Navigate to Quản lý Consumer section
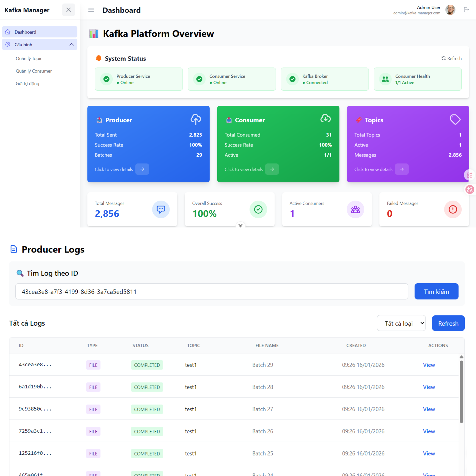The height and width of the screenshot is (476, 476). point(34,71)
